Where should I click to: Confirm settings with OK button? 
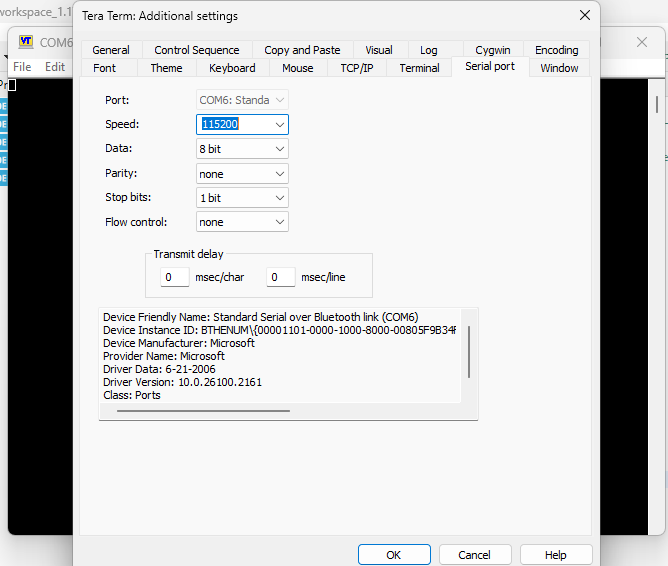point(394,555)
